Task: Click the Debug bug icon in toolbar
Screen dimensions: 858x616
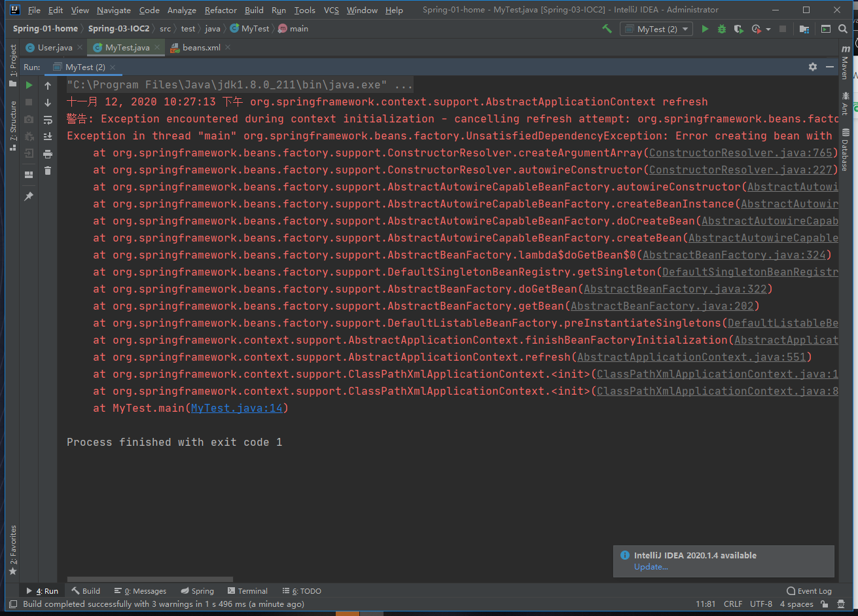Action: 722,29
